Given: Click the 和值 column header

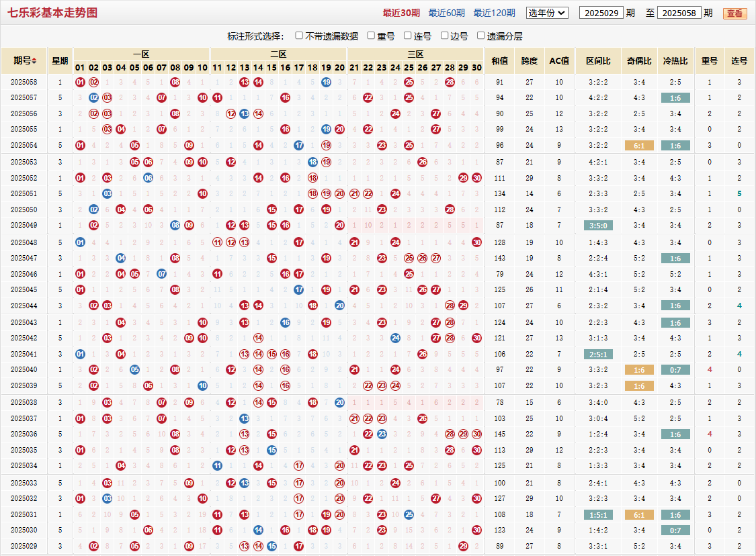Looking at the screenshot, I should pos(499,60).
